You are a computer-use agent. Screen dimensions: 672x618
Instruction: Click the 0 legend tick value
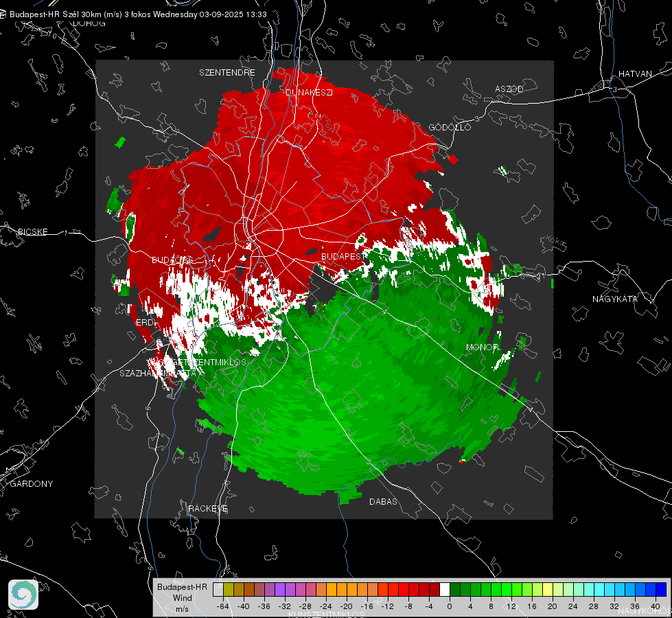(450, 606)
